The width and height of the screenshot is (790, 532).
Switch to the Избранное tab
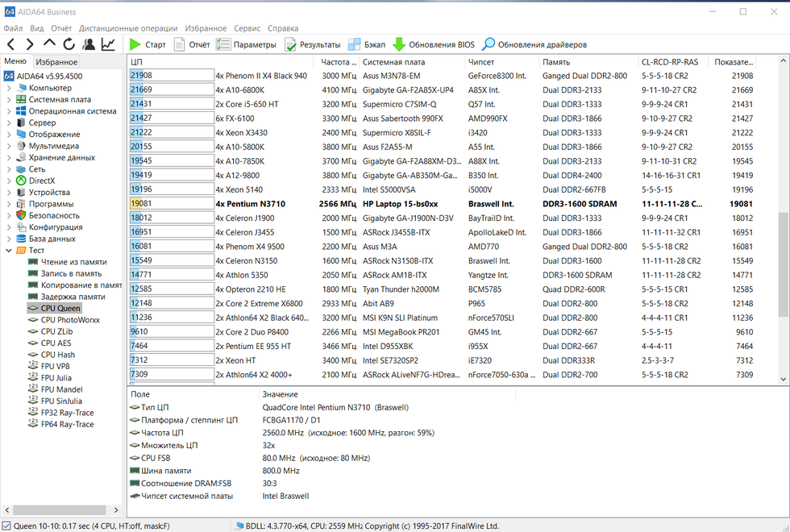point(56,62)
